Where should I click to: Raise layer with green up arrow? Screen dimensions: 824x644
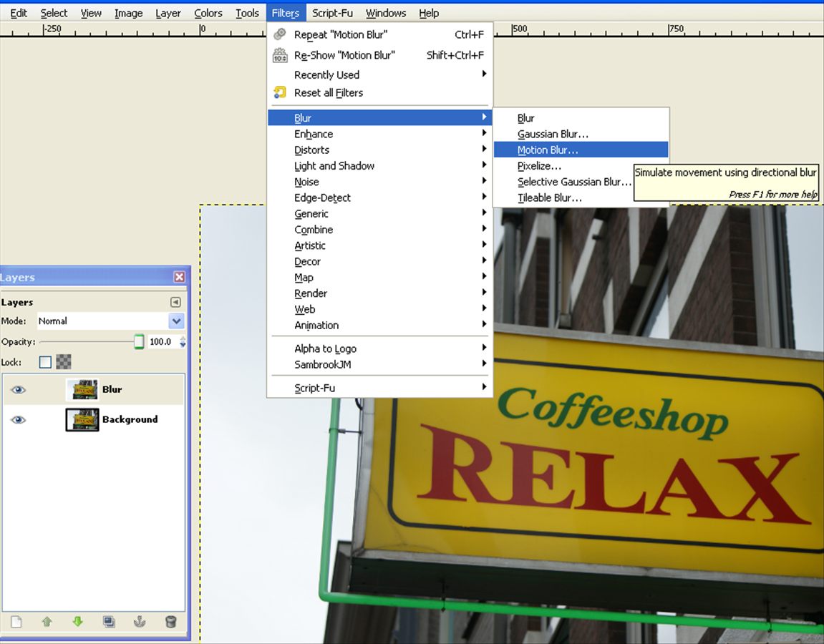click(x=47, y=622)
